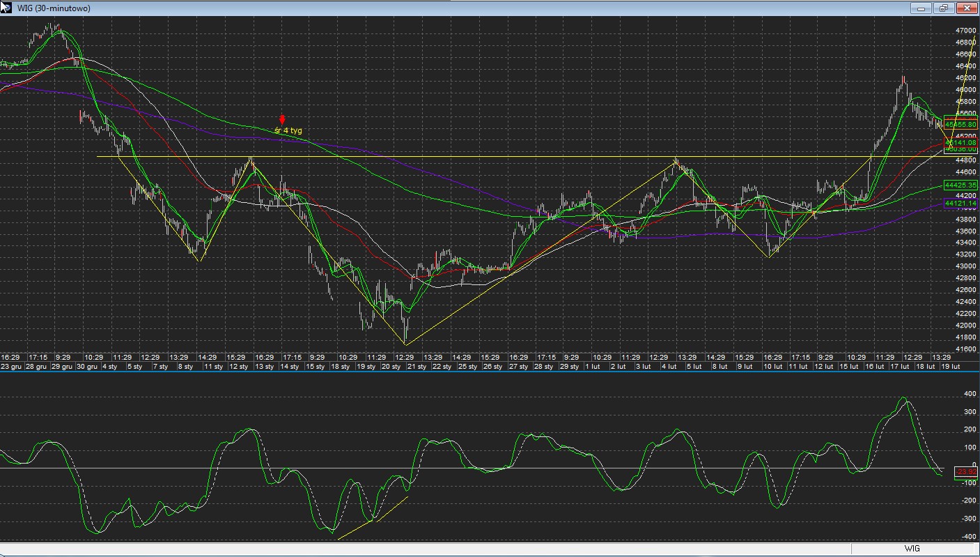Select the -23.92 oscillator value label
This screenshot has width=980, height=557.
pyautogui.click(x=965, y=472)
